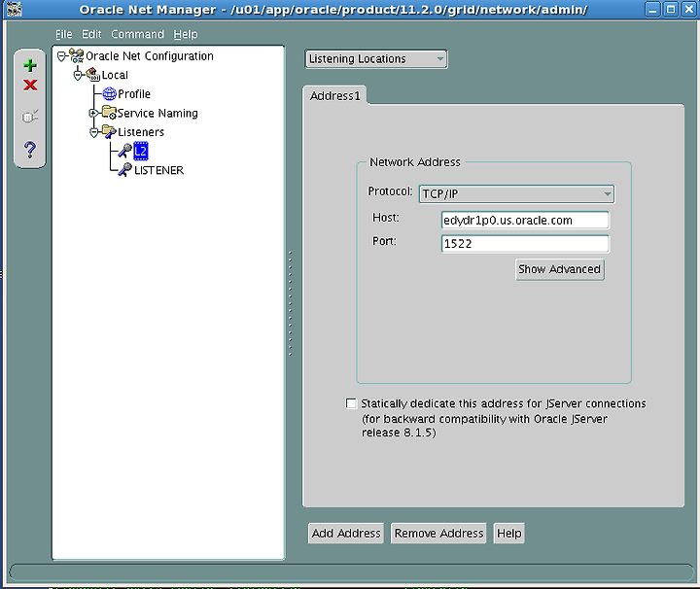Viewport: 700px width, 589px height.
Task: Click the Profile globe icon
Action: pyautogui.click(x=109, y=93)
